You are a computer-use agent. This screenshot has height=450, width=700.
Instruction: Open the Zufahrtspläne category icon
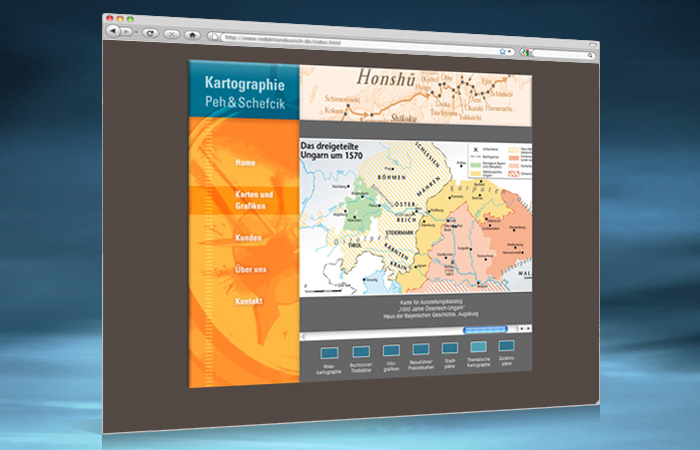506,346
